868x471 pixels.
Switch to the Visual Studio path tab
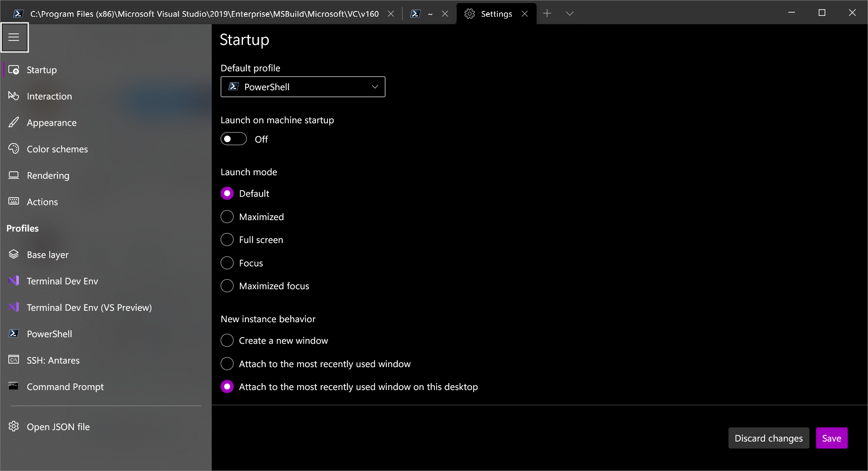pyautogui.click(x=204, y=14)
